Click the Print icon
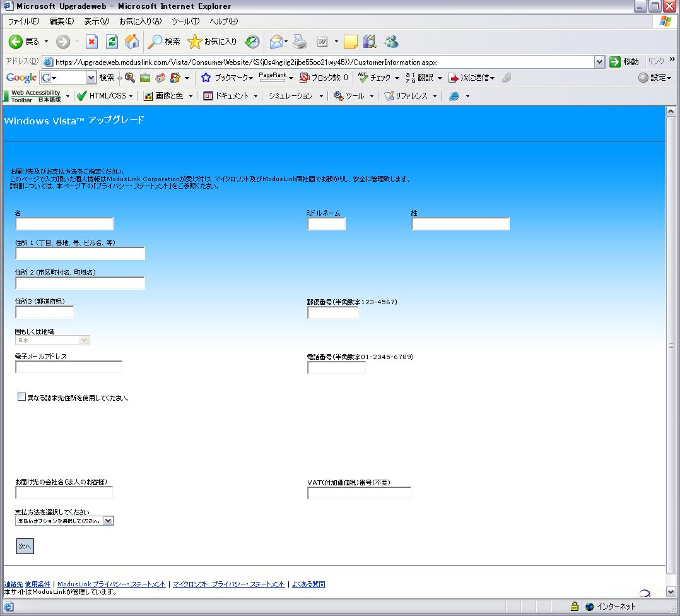This screenshot has width=680, height=616. [300, 42]
